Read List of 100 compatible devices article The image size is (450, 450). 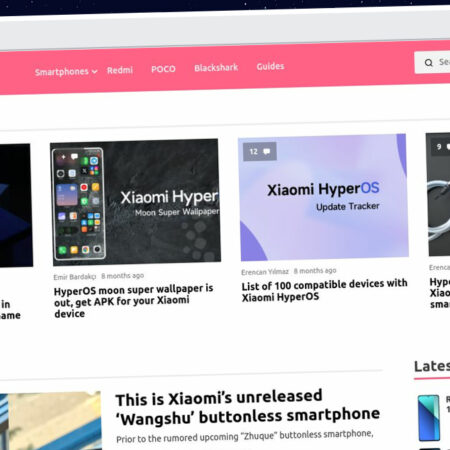[324, 290]
